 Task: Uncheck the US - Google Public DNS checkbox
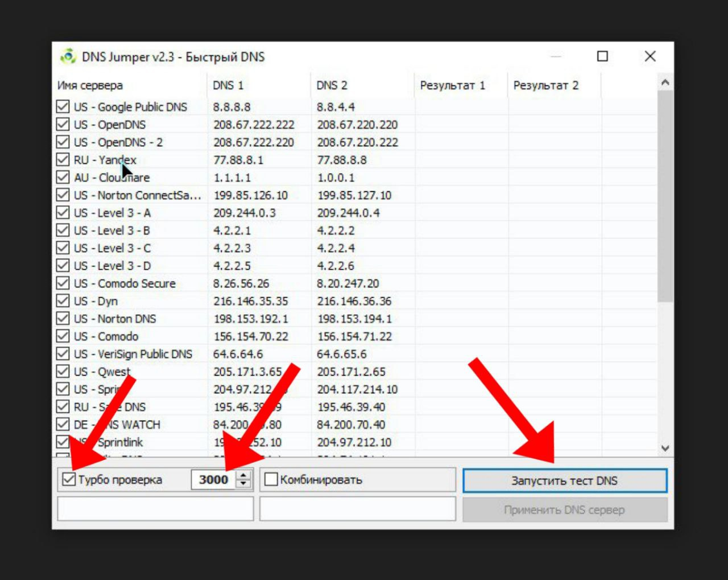point(63,106)
